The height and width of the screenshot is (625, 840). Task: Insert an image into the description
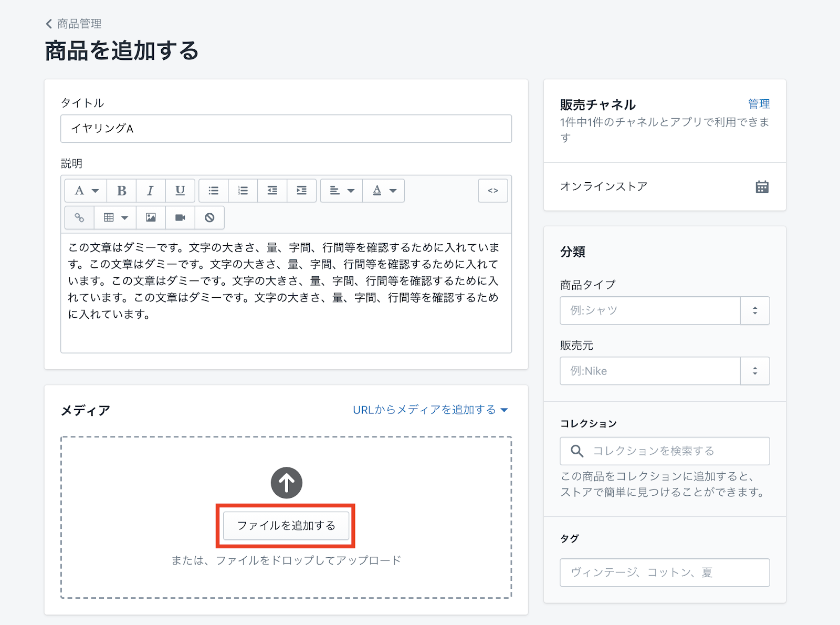tap(151, 217)
